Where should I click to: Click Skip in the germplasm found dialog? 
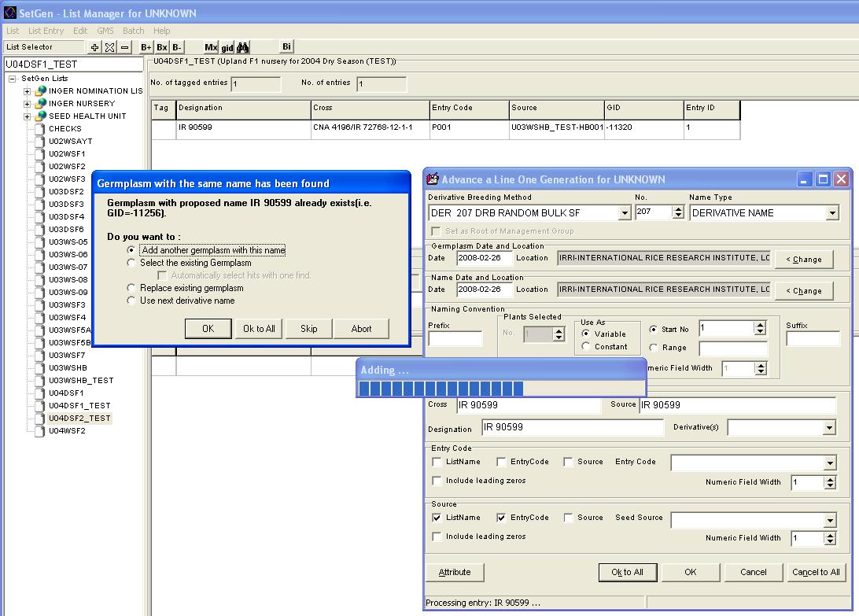point(309,329)
